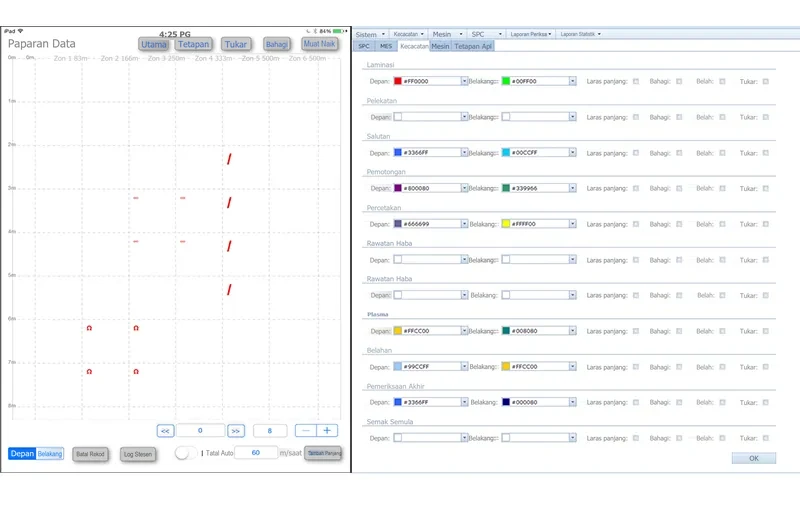Switch to the Mesin tab

coord(440,46)
